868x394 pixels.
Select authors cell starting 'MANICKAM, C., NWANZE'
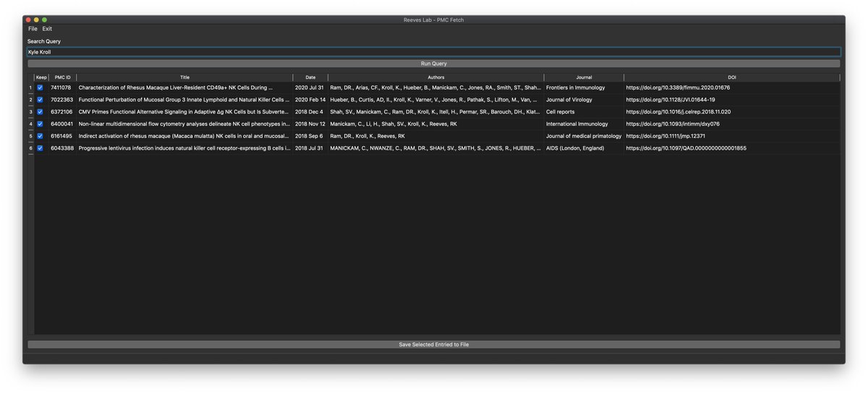tap(436, 148)
